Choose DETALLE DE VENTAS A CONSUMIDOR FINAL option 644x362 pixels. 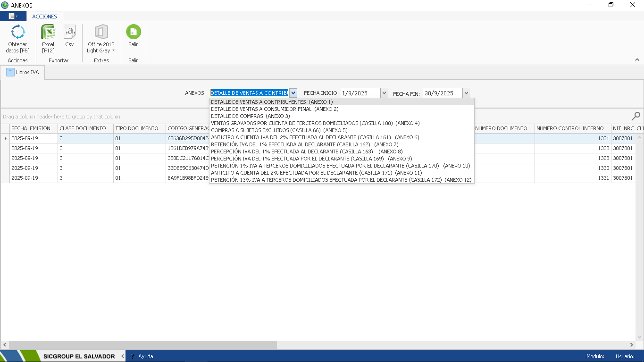(274, 109)
